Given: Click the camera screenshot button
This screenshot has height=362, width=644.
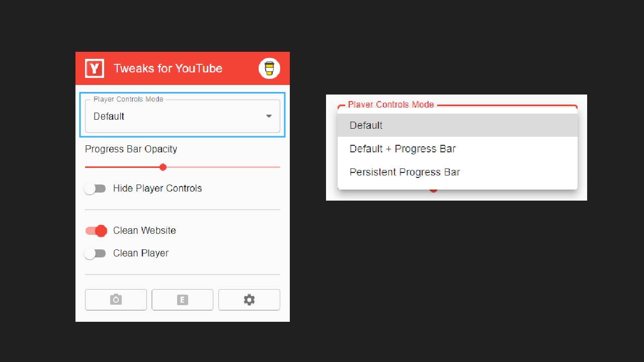Looking at the screenshot, I should [x=116, y=300].
